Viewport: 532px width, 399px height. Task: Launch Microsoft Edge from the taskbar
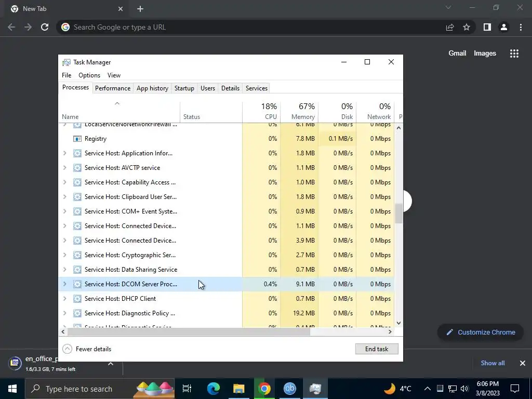214,389
